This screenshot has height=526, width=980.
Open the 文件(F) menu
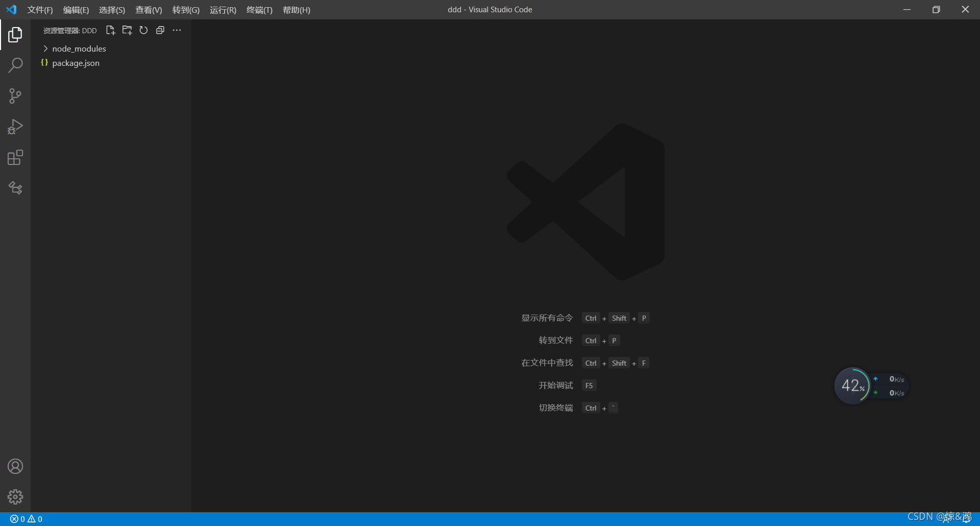[40, 10]
